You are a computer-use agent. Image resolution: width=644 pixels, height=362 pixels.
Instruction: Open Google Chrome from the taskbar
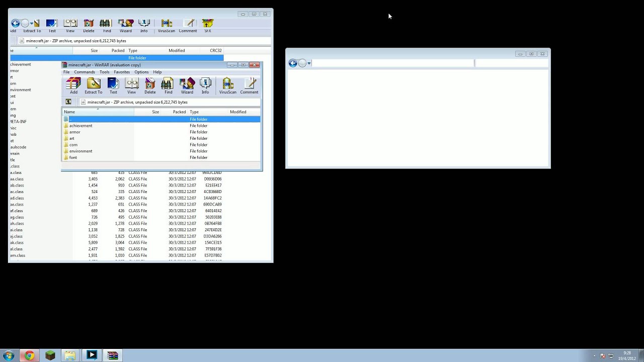29,355
